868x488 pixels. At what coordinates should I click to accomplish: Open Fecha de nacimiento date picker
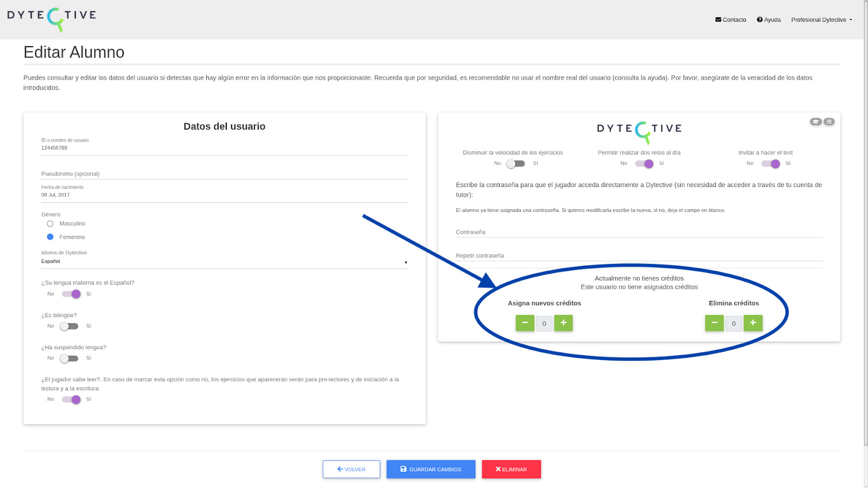(x=224, y=195)
